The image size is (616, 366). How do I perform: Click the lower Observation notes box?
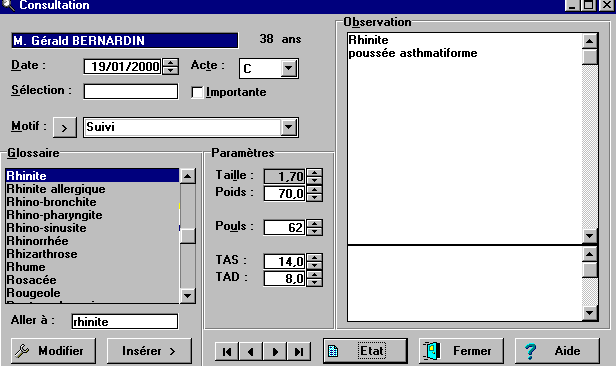[464, 283]
